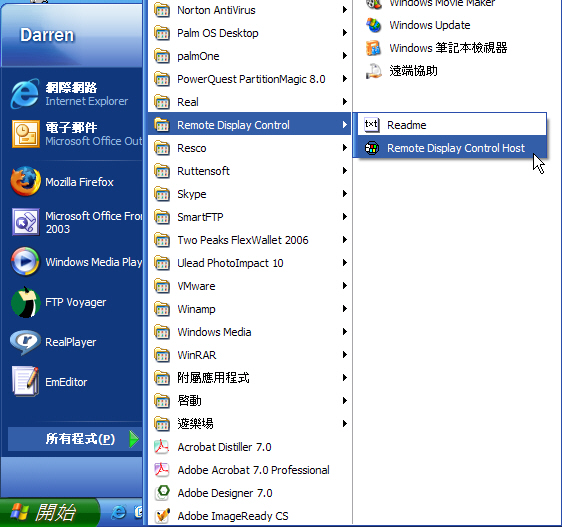Click 電子郵件 Microsoft Office Outlook label
The image size is (562, 527).
(94, 134)
